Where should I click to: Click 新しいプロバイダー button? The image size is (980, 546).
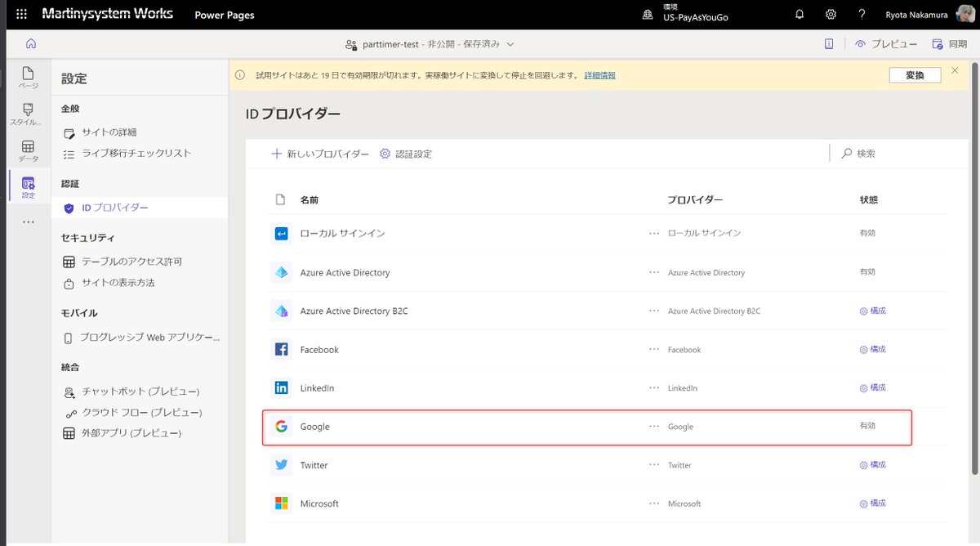(320, 154)
